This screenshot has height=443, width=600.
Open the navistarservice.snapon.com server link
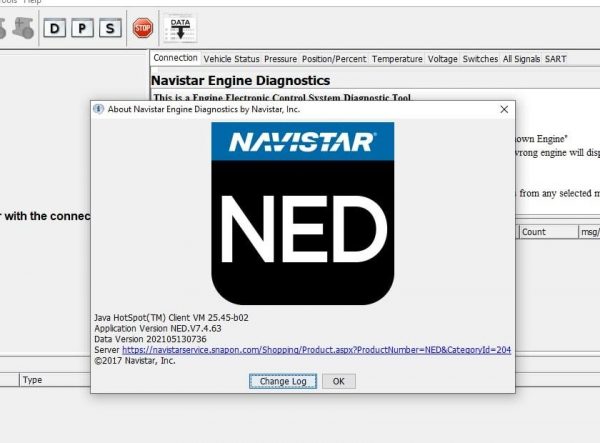pos(316,350)
